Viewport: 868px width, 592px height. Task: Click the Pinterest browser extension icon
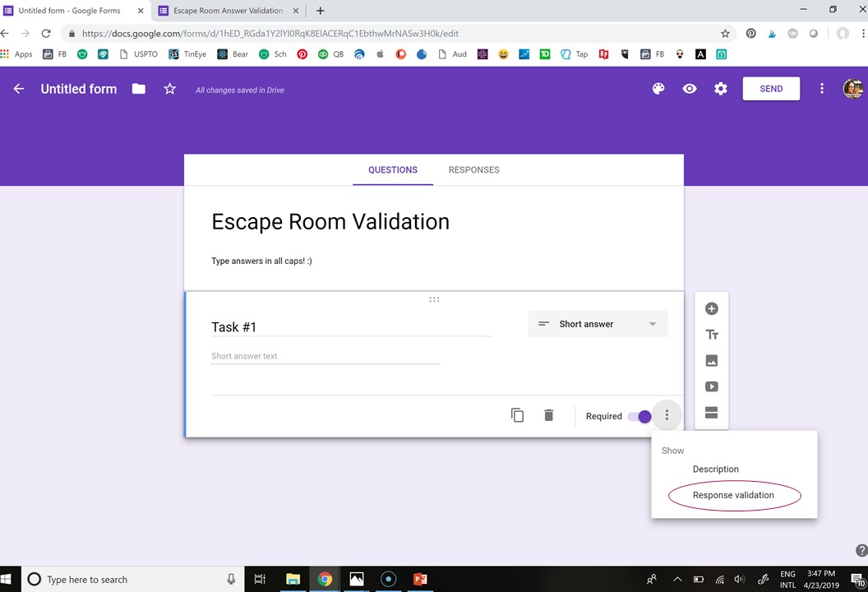(x=750, y=33)
